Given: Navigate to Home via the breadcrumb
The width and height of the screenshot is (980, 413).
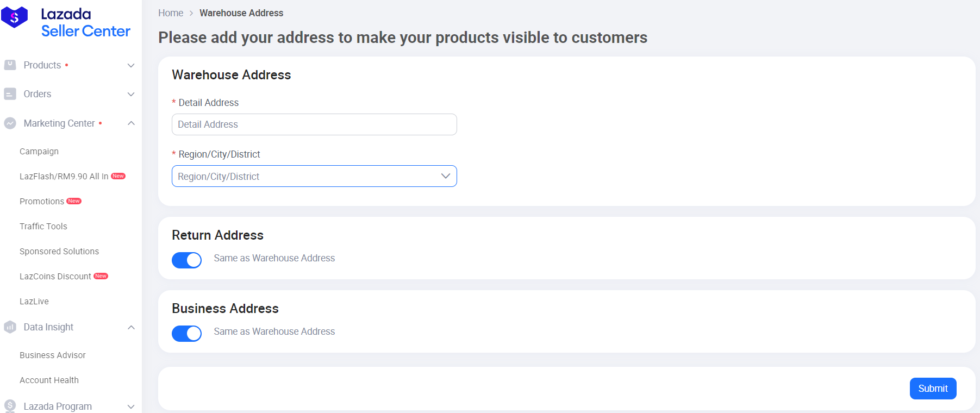Looking at the screenshot, I should (x=171, y=12).
